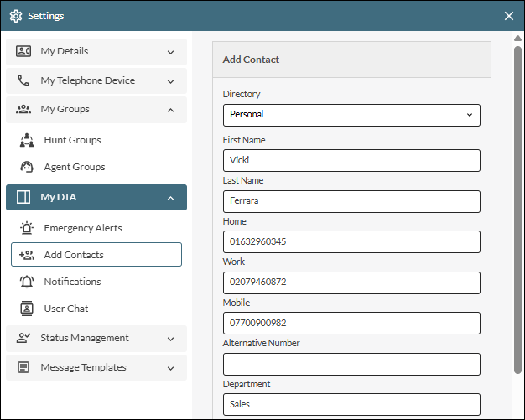Click the Hunt Groups icon
The height and width of the screenshot is (420, 525).
[27, 140]
